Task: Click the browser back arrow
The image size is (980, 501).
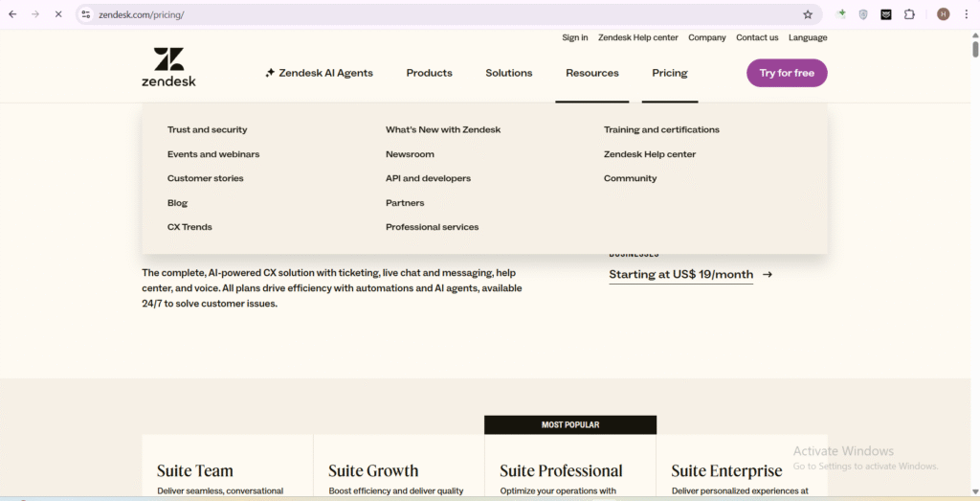Action: point(12,13)
